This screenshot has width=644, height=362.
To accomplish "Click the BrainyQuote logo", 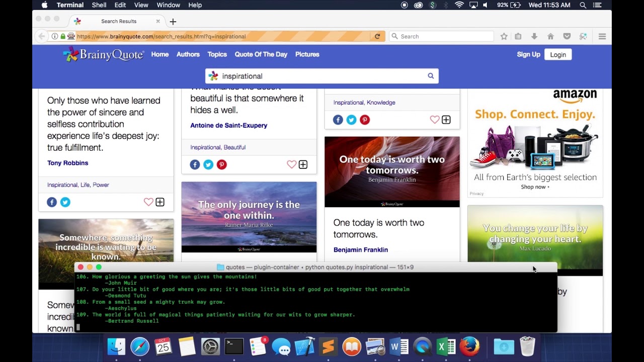I will [104, 54].
